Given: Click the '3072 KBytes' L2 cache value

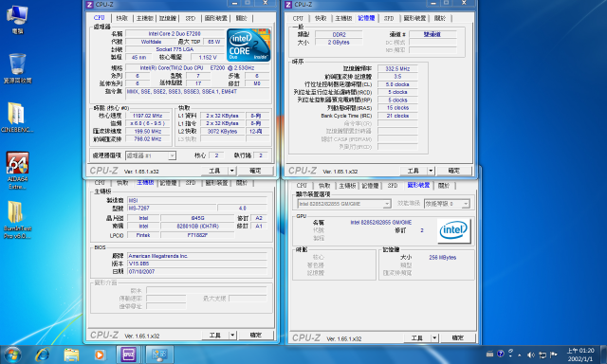Looking at the screenshot, I should click(222, 132).
